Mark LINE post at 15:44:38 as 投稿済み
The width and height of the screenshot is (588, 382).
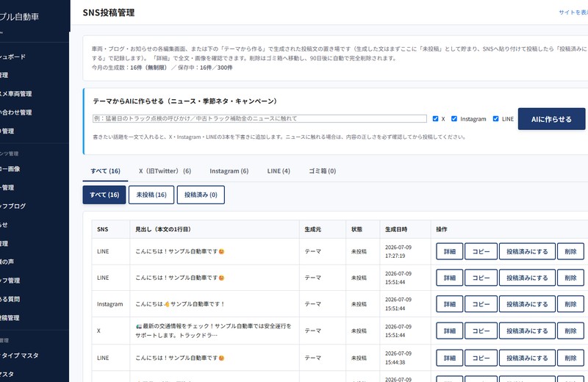pos(527,358)
